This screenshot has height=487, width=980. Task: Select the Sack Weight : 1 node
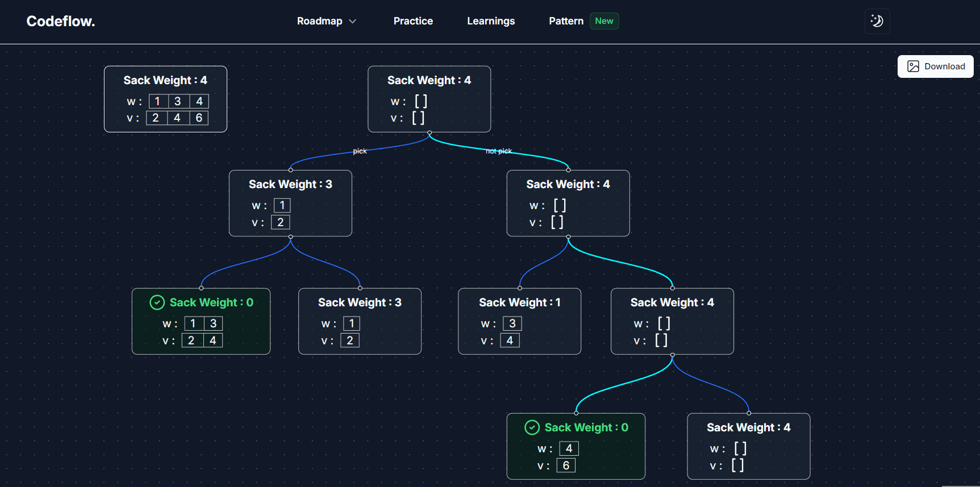(x=519, y=321)
